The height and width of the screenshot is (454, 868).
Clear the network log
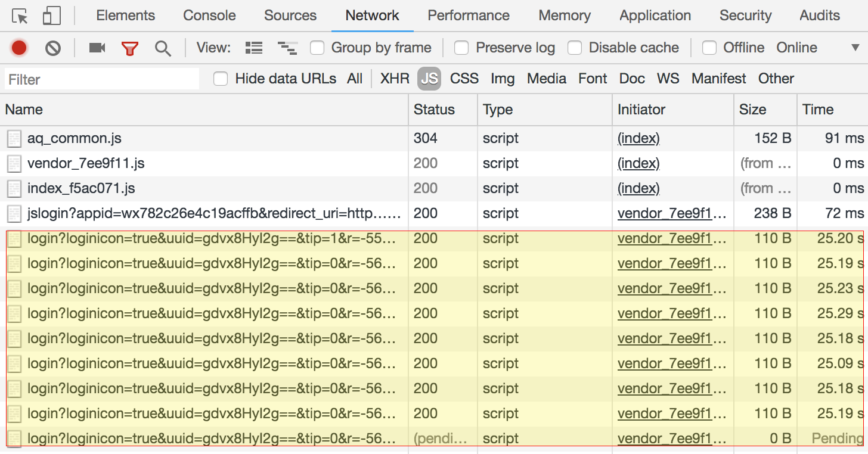(x=53, y=48)
